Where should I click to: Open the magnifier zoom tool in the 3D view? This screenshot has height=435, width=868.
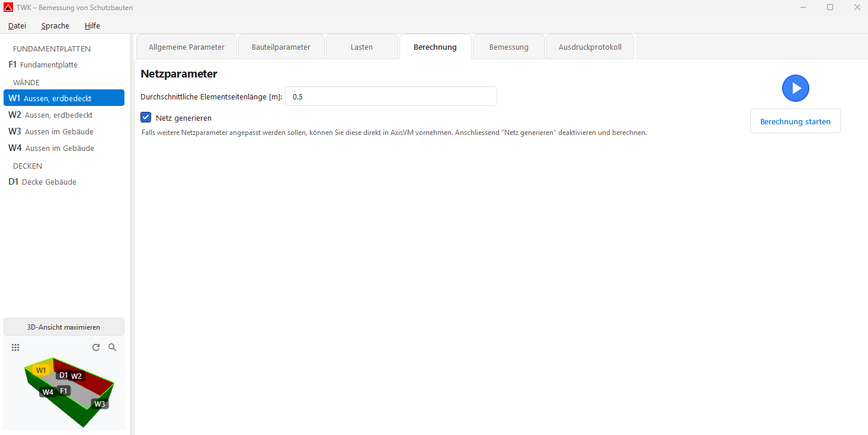(112, 347)
